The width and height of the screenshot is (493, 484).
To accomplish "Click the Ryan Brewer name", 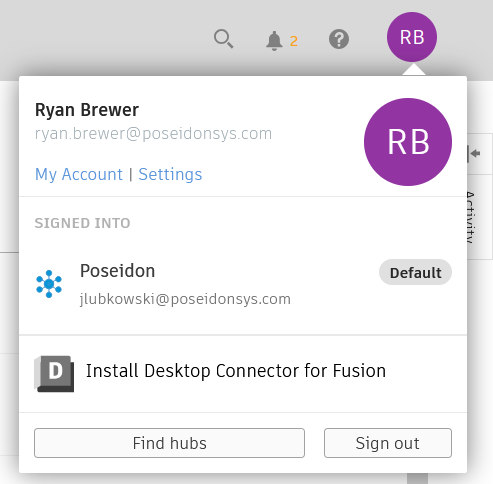I will pyautogui.click(x=87, y=110).
